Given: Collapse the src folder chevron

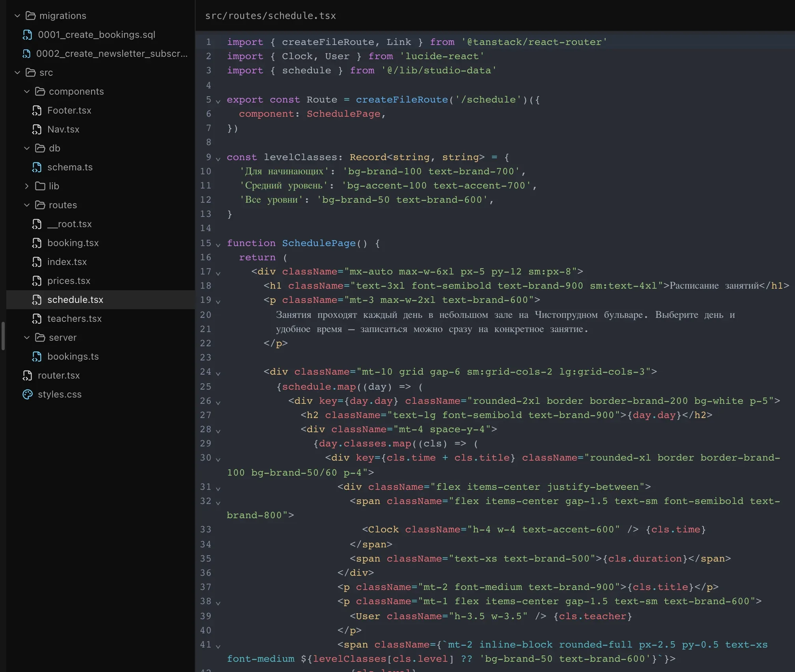Looking at the screenshot, I should point(17,73).
